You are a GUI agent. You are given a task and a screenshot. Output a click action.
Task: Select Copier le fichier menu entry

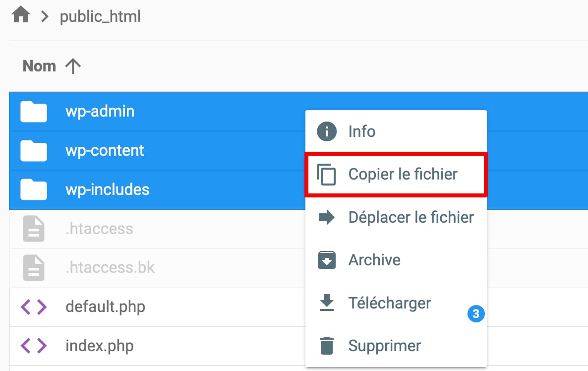(403, 175)
